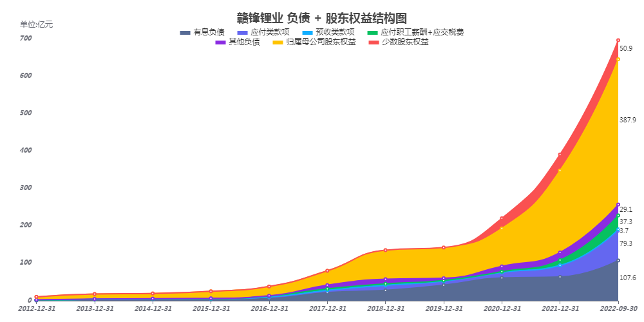
Task: Click the 500 y-axis label
Action: click(x=26, y=113)
